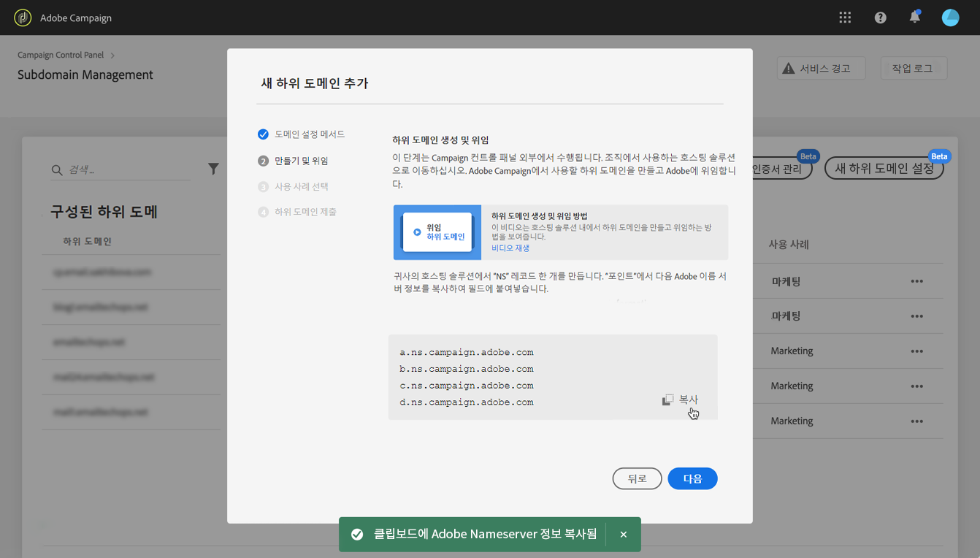980x558 pixels.
Task: Click the search magnifier icon
Action: click(x=56, y=170)
